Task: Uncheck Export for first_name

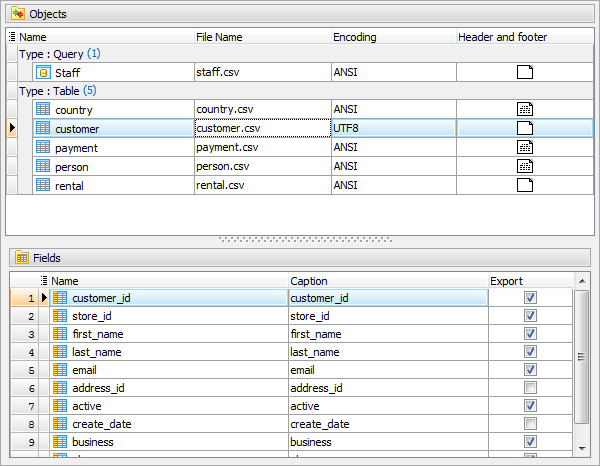Action: pyautogui.click(x=530, y=334)
